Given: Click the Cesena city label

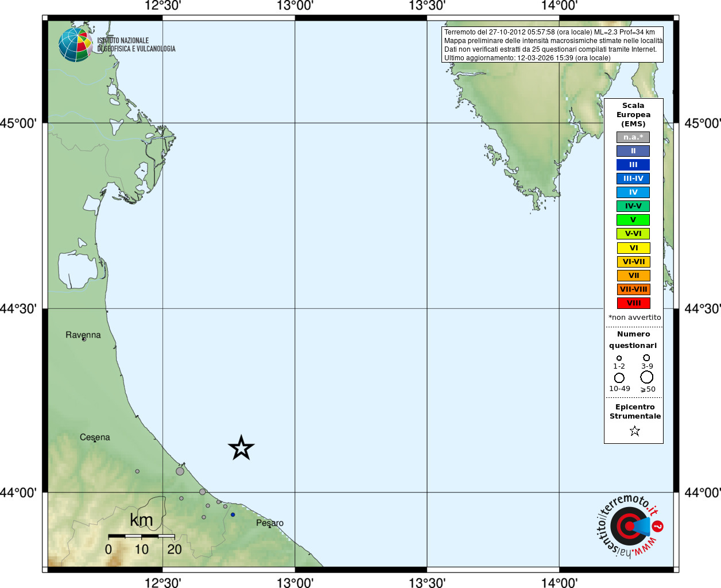Looking at the screenshot, I should [x=95, y=437].
